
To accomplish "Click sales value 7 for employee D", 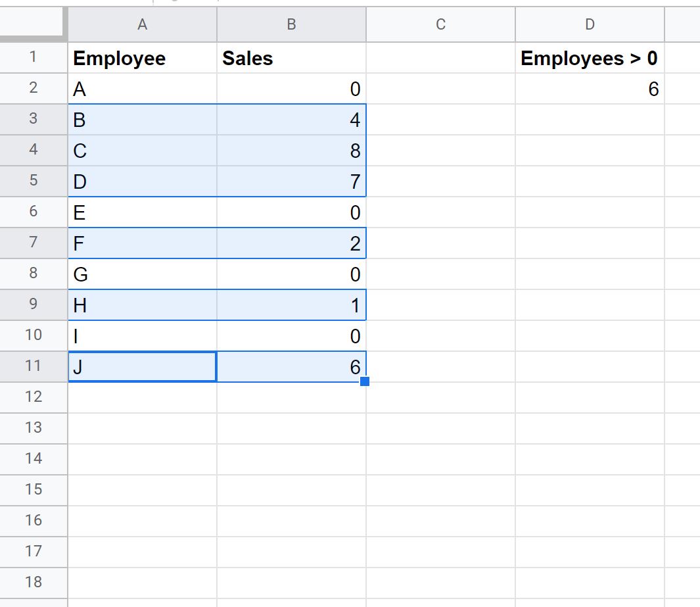I will [292, 182].
